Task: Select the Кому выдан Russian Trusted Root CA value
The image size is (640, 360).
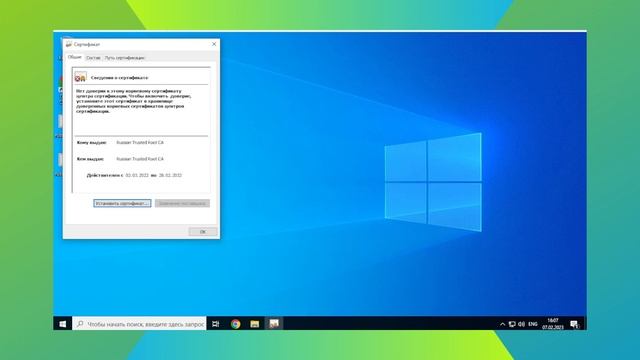Action: (x=140, y=142)
